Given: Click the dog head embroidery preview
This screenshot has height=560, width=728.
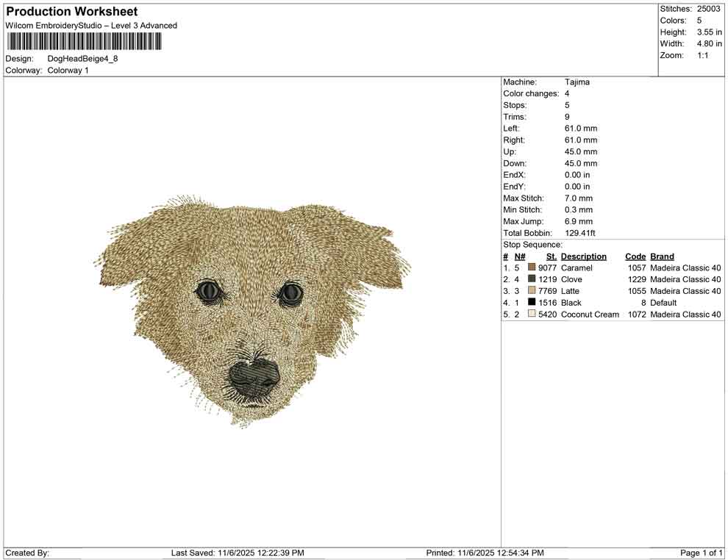Looking at the screenshot, I should click(x=251, y=309).
